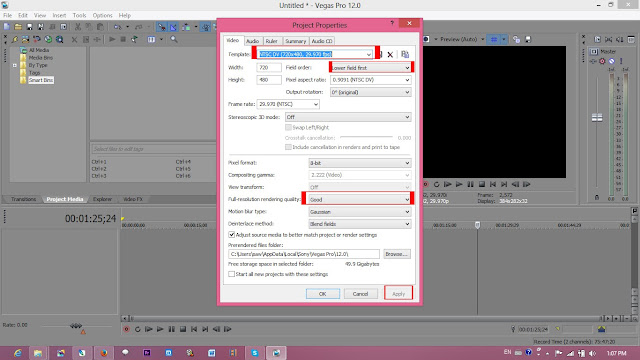
Task: Uncheck Adjust source media to match project
Action: pyautogui.click(x=231, y=235)
